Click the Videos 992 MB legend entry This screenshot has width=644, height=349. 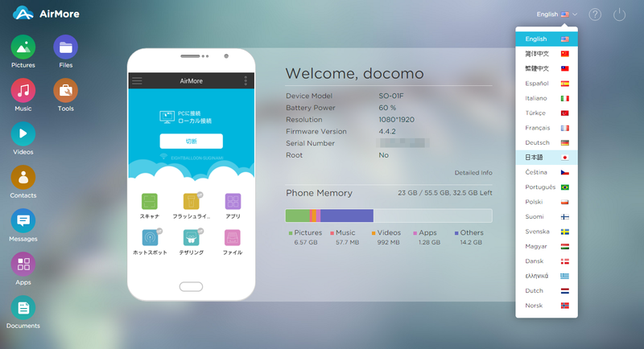point(386,237)
